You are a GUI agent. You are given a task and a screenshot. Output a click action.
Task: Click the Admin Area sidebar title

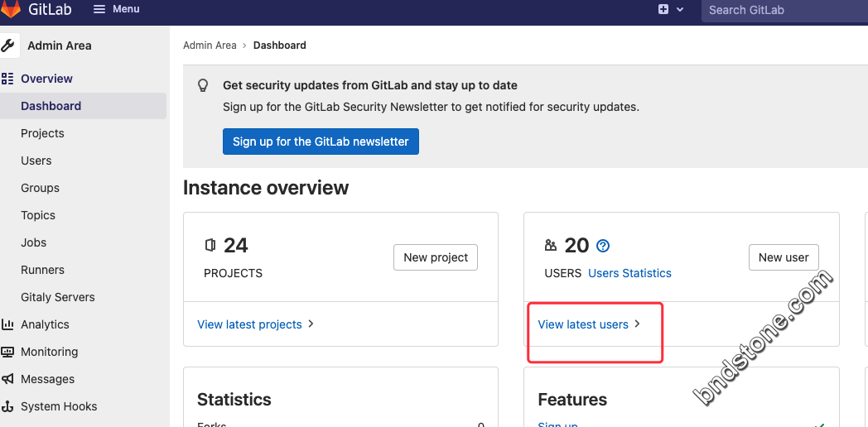click(x=60, y=46)
